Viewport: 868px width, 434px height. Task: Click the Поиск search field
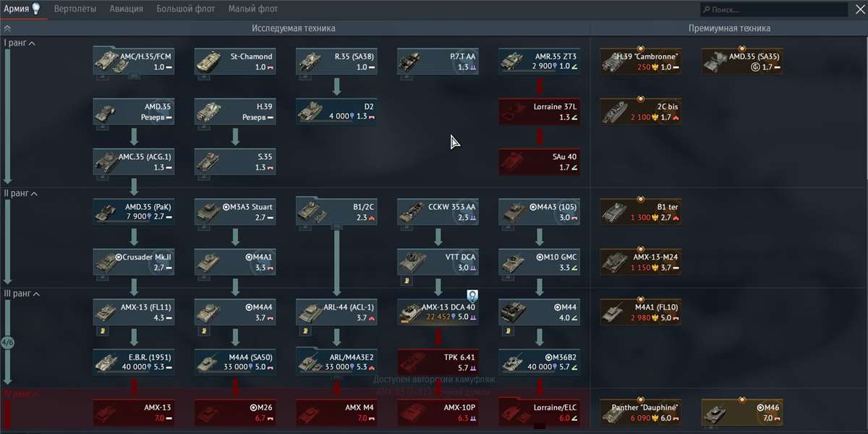pos(774,9)
